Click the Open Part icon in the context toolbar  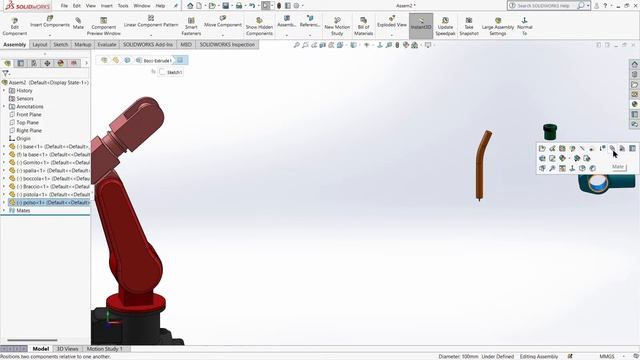coord(542,148)
